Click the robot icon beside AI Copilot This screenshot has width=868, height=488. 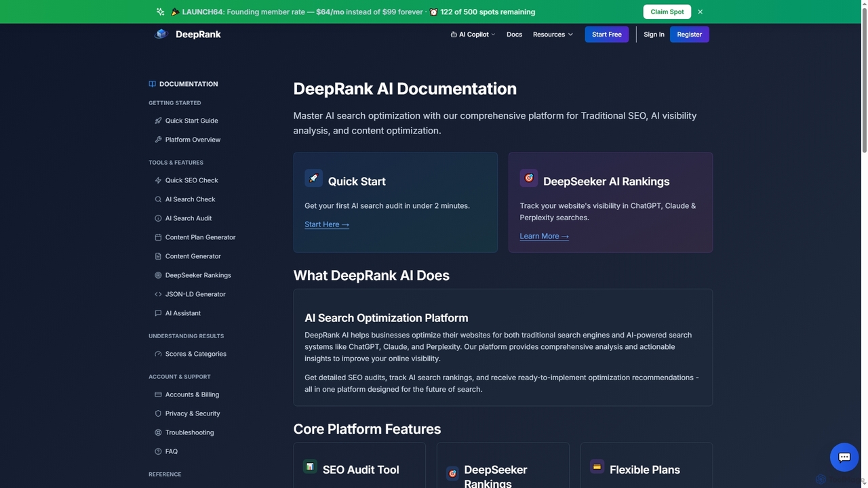[454, 35]
